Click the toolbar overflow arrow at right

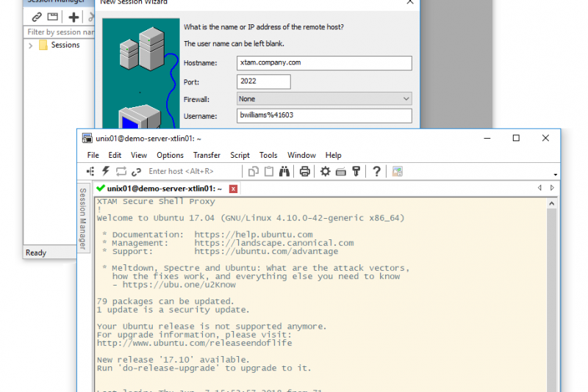tap(555, 175)
